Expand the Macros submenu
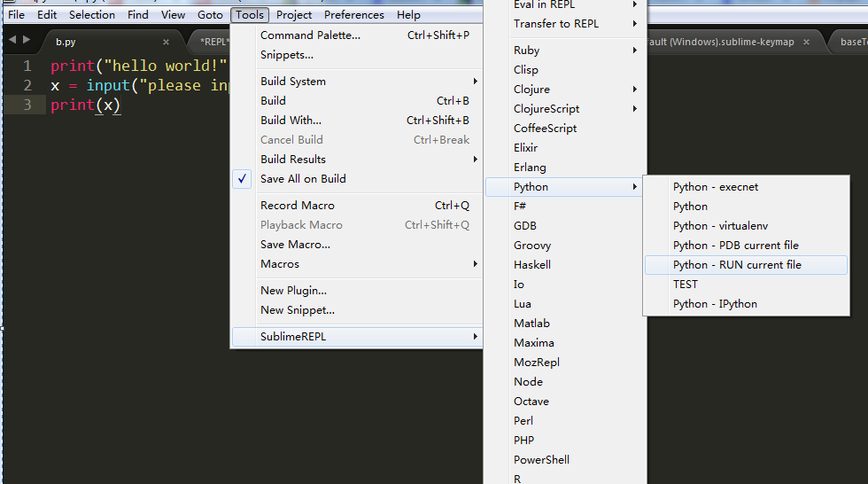The image size is (868, 484). tap(357, 264)
